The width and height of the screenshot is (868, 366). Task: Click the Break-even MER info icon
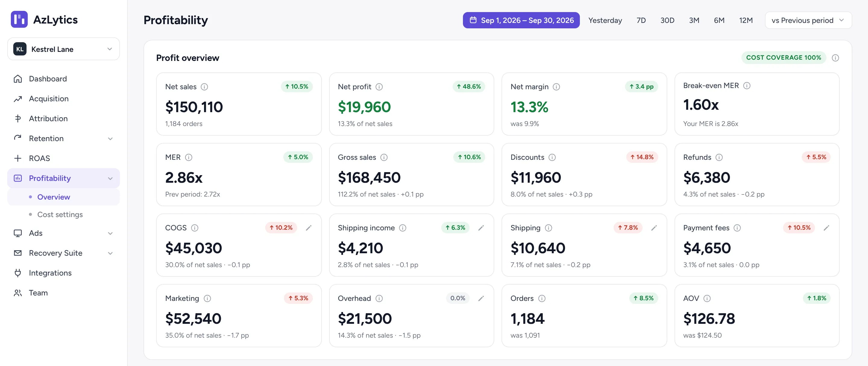pos(747,86)
